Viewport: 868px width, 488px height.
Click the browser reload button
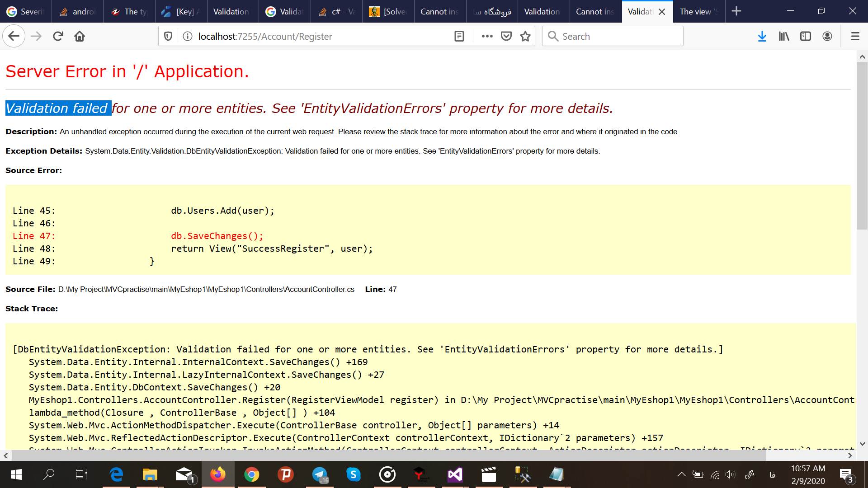[x=58, y=36]
